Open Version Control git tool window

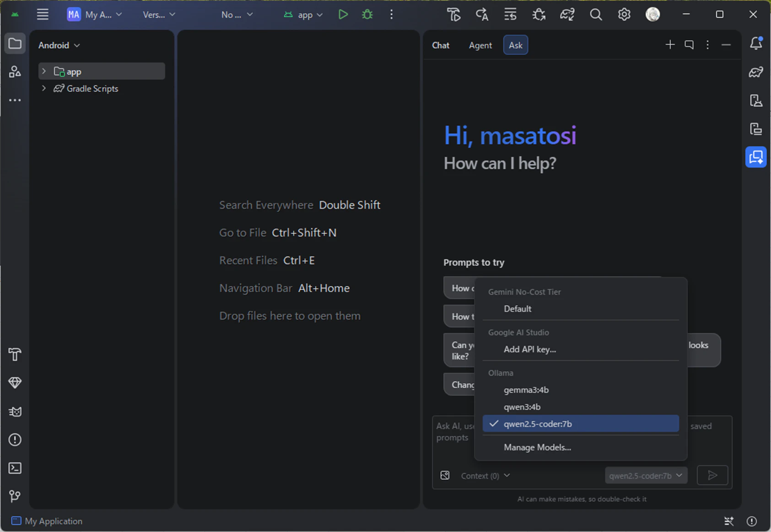(15, 496)
